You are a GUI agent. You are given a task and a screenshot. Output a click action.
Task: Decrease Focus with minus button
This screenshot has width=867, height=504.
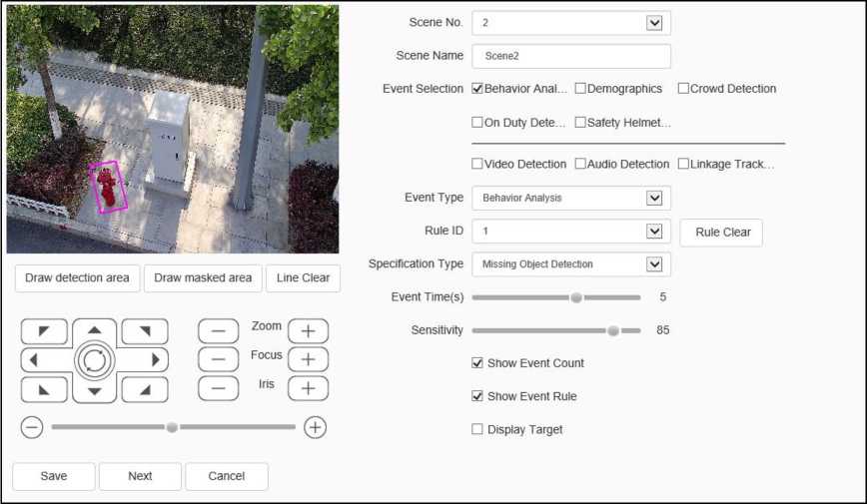point(219,359)
